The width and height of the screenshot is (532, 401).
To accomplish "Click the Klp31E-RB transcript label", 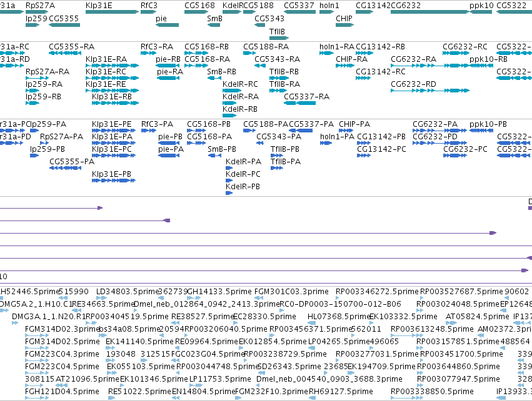I will pyautogui.click(x=112, y=97).
